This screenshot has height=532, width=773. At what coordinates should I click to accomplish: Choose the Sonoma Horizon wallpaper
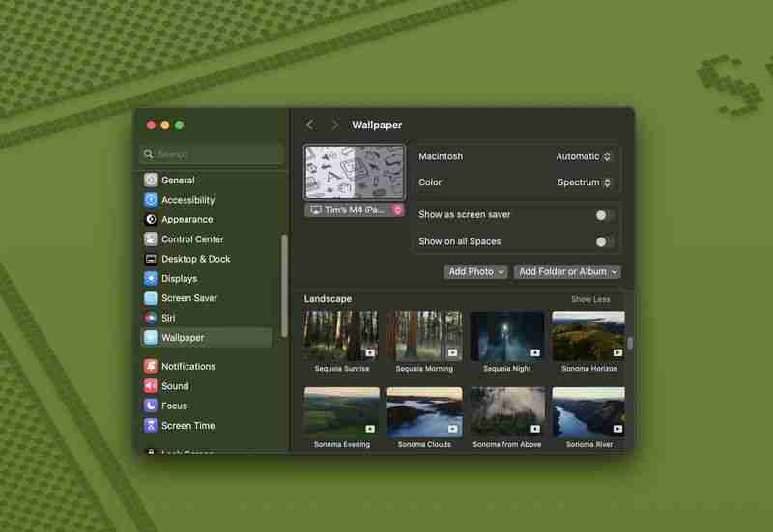(588, 336)
